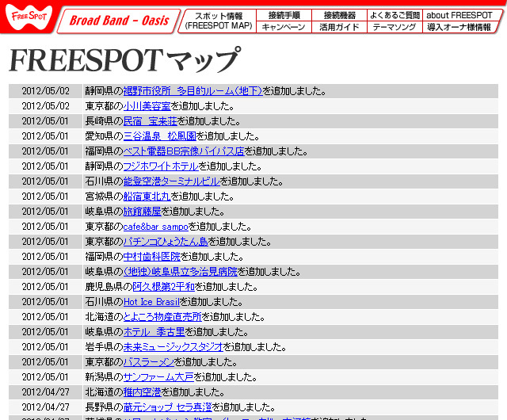Open 蔵元ショップ セラ真澄 link
Image resolution: width=507 pixels, height=420 pixels.
point(167,407)
